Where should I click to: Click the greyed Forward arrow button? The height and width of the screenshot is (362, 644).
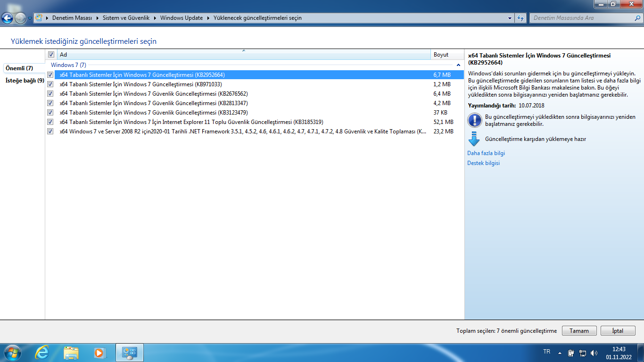[20, 18]
